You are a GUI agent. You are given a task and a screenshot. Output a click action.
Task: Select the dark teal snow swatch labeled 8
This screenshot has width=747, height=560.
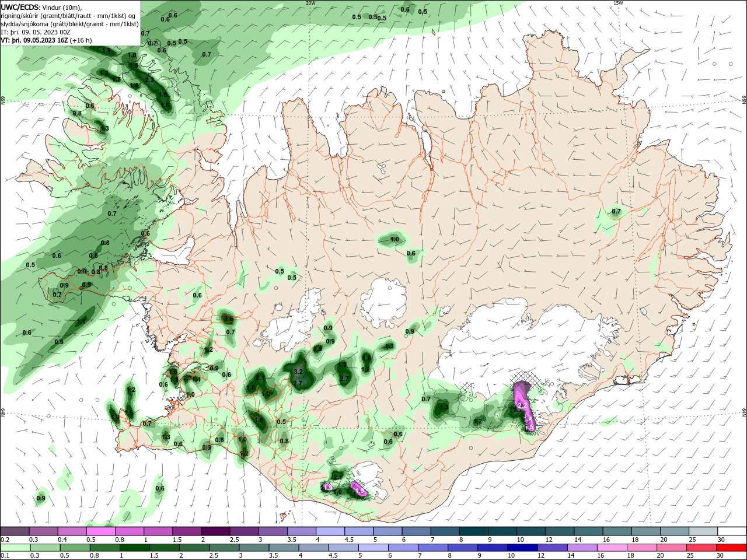pyautogui.click(x=474, y=531)
